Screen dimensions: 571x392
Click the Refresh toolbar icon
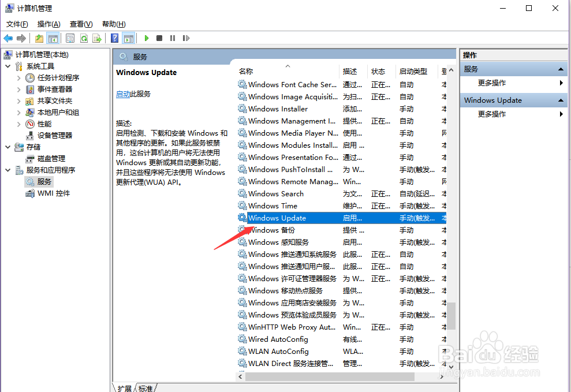tap(84, 38)
